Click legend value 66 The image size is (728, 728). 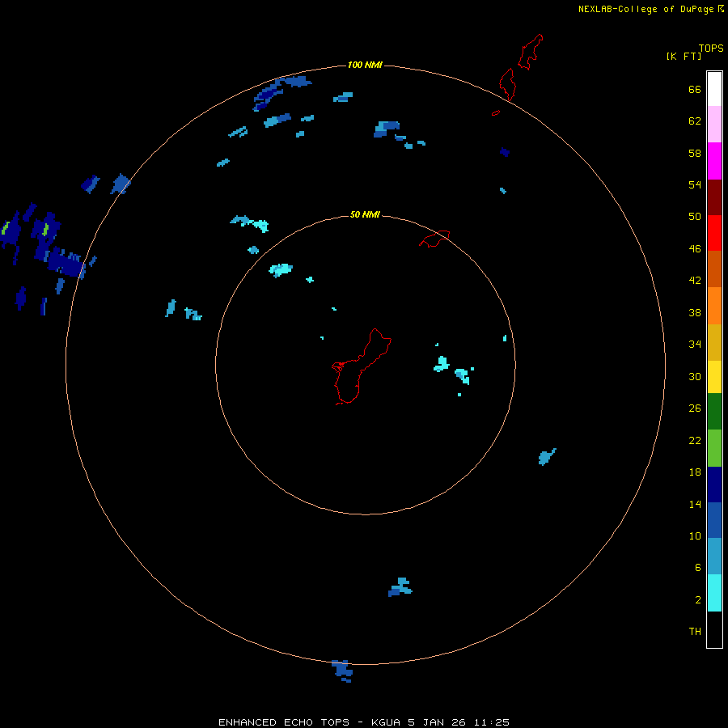click(695, 90)
